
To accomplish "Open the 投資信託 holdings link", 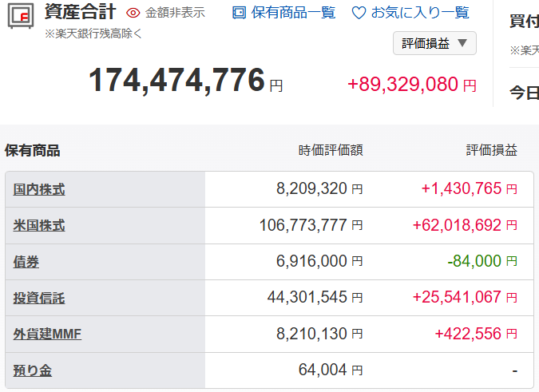I will [39, 298].
